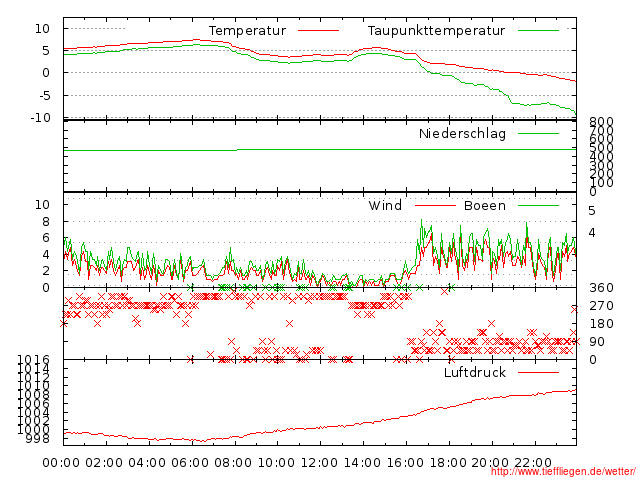Screen dimensions: 640x480
Task: Click the green Niederschlag legend line
Action: tap(538, 133)
